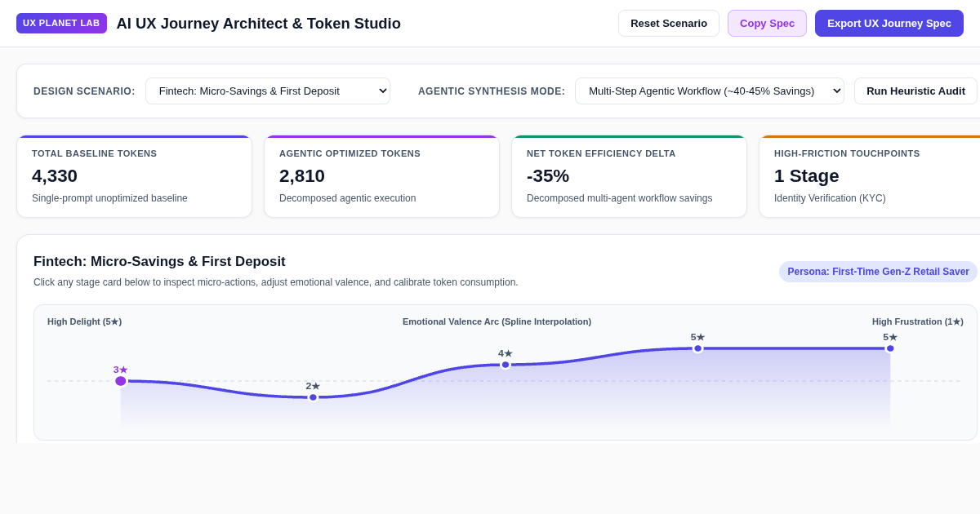Image resolution: width=980 pixels, height=514 pixels.
Task: Select the Net Token Efficiency Delta card
Action: (629, 176)
